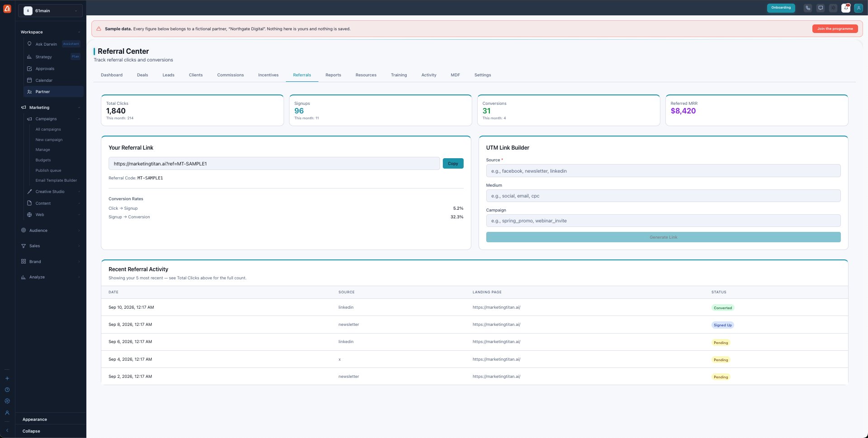Open Publish queue in sidebar
Viewport: 868px width, 438px height.
[x=48, y=170]
